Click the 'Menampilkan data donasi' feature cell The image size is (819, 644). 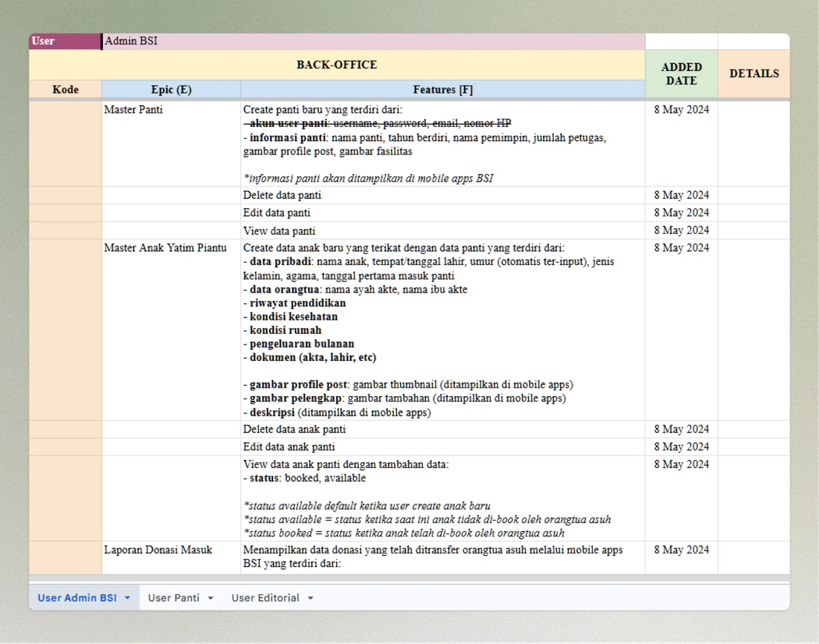443,557
